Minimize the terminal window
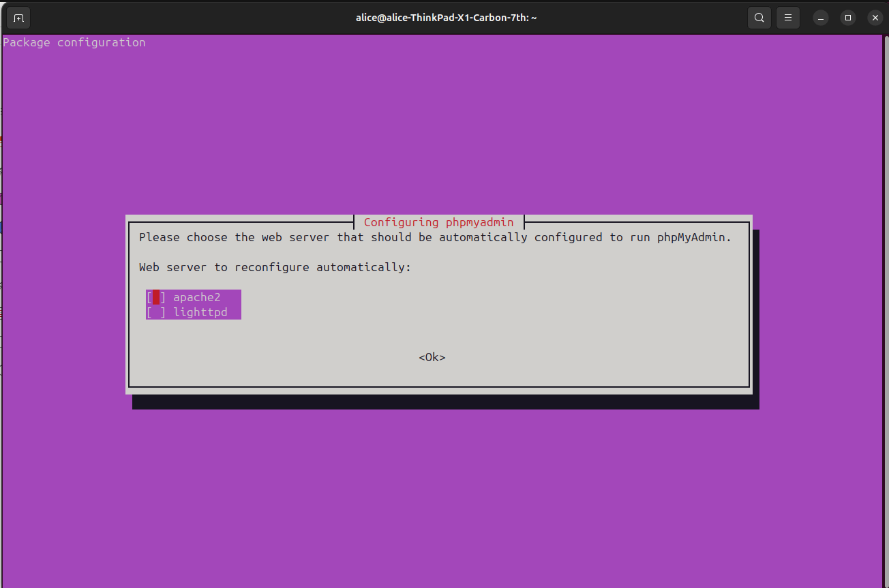This screenshot has height=588, width=889. pos(822,18)
